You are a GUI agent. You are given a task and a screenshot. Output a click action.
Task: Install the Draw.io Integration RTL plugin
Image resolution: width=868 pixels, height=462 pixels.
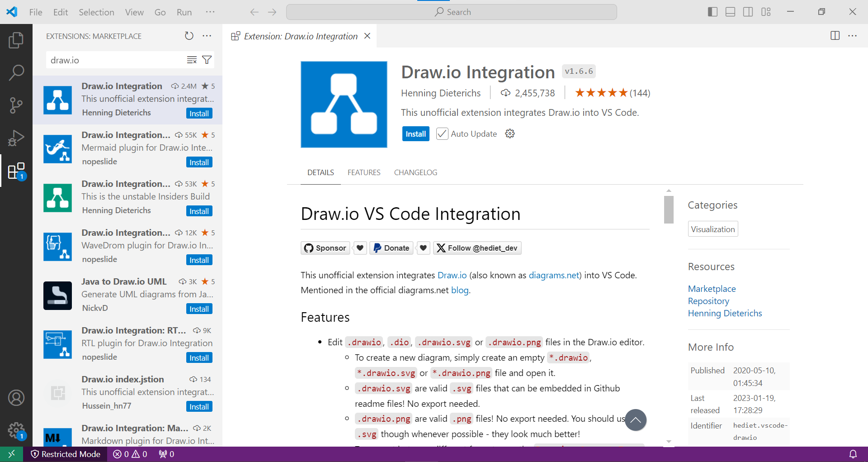click(x=199, y=358)
